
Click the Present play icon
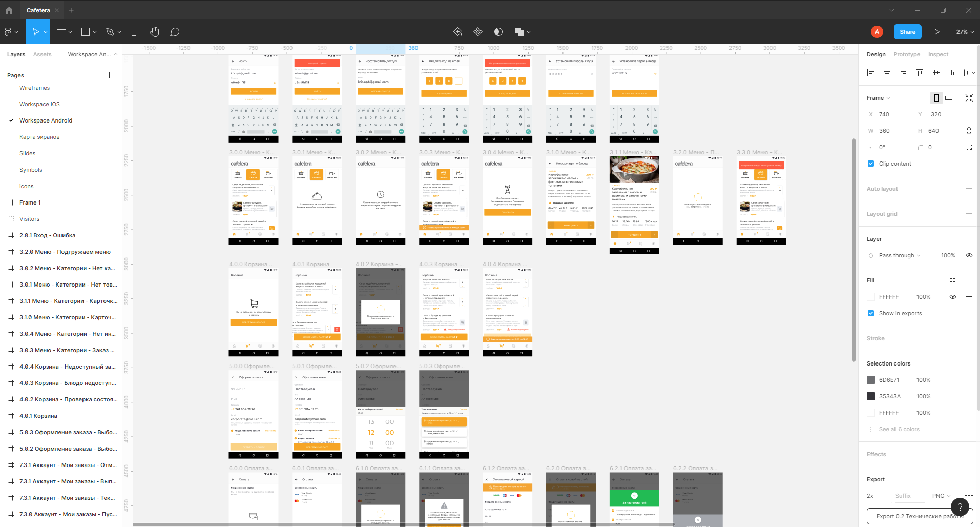click(x=936, y=32)
